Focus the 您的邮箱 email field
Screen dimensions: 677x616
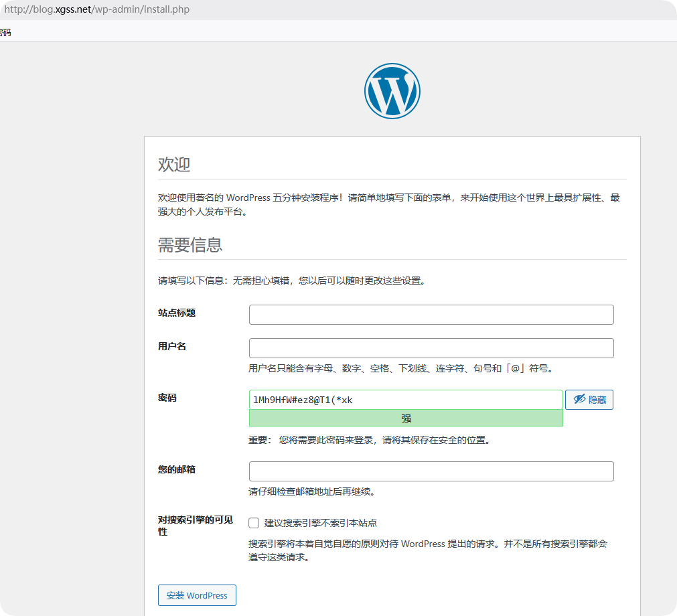tap(431, 471)
